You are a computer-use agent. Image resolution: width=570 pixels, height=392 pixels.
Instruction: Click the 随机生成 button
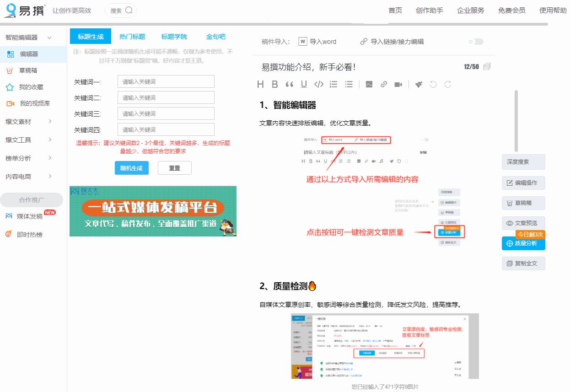131,168
